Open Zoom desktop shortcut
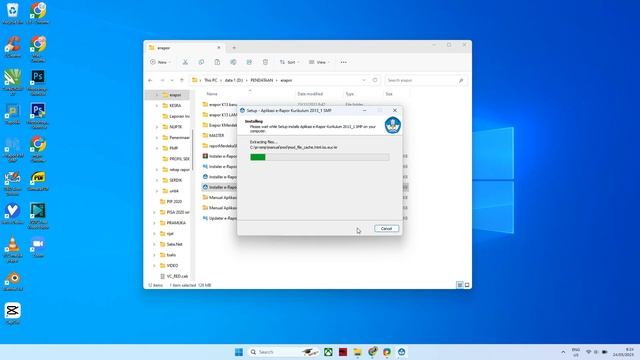640x360 pixels. [38, 247]
